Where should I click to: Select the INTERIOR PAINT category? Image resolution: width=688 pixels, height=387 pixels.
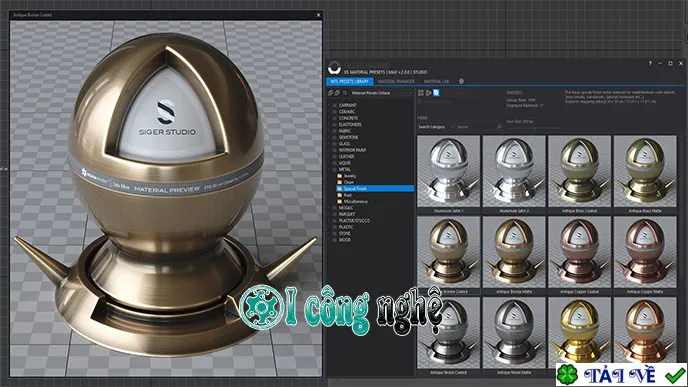(352, 150)
